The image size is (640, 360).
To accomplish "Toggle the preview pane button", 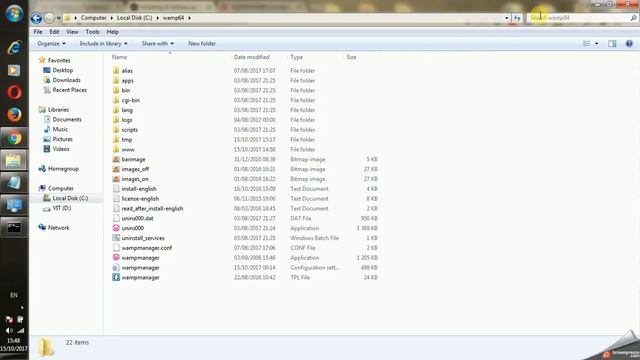I will pos(612,44).
